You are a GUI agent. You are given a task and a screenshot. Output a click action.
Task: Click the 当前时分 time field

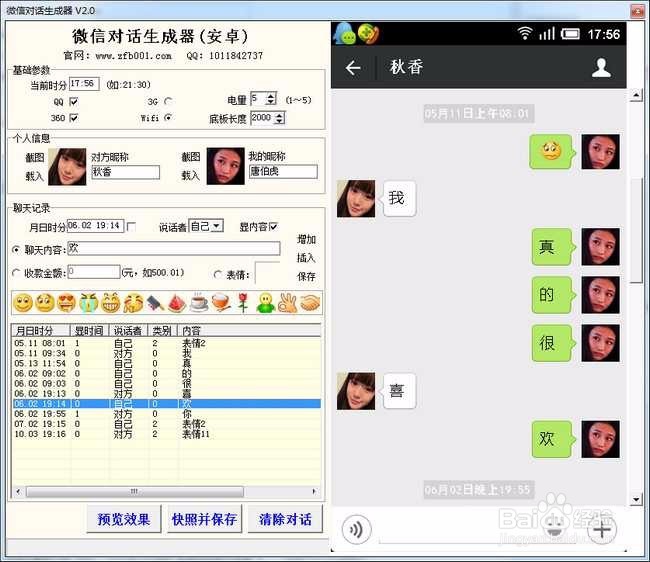[x=84, y=84]
